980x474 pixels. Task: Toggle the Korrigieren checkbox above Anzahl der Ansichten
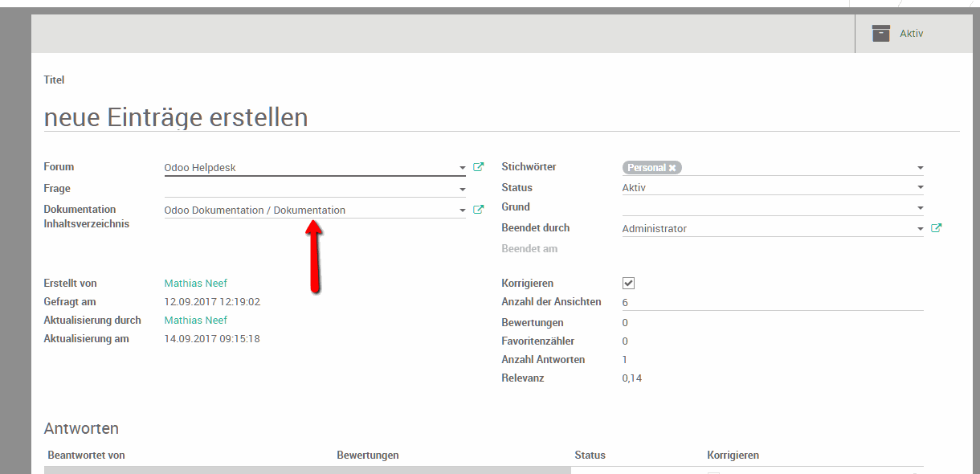629,284
